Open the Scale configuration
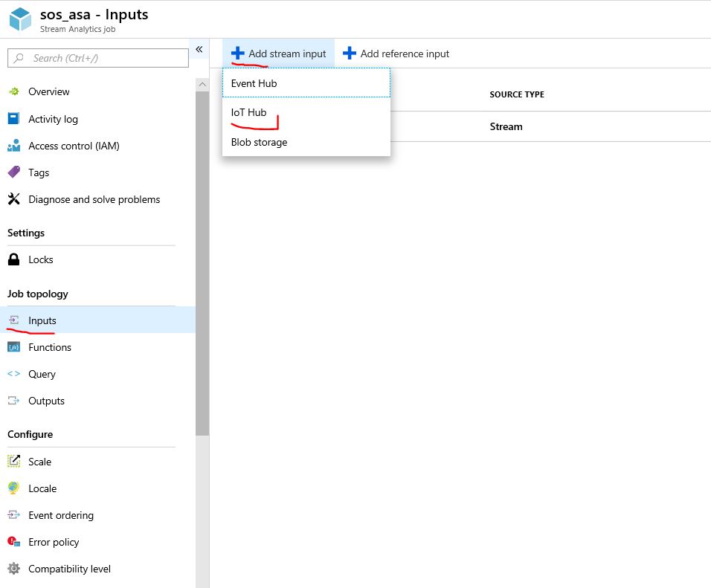711x588 pixels. (40, 462)
